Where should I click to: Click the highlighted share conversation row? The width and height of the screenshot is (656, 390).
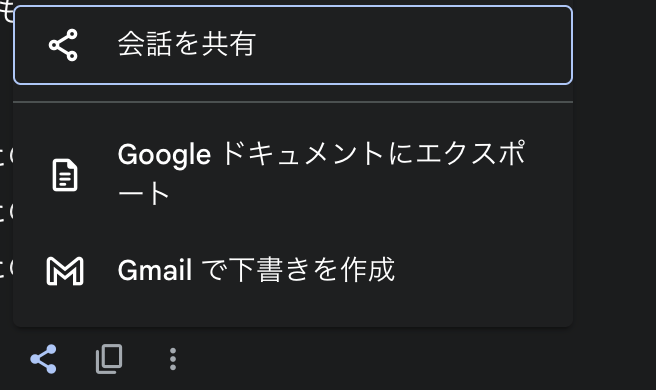coord(293,45)
